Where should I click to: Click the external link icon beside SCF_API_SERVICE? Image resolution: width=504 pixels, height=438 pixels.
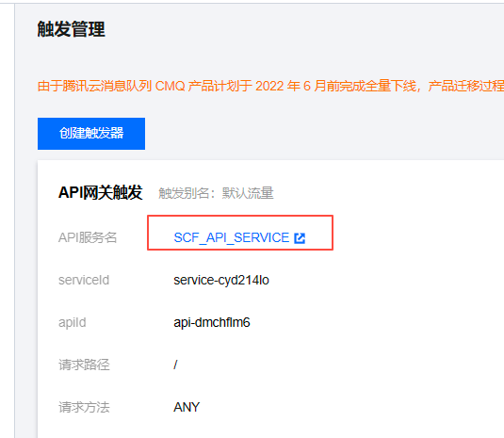pos(300,238)
